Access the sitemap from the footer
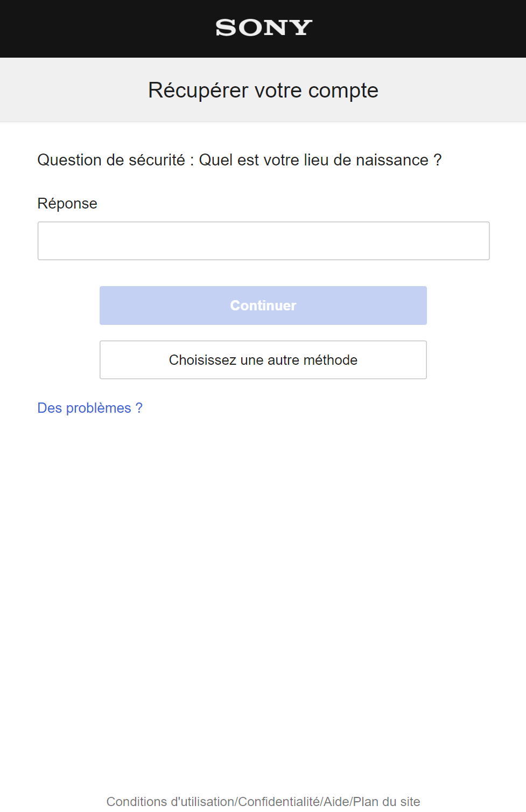The width and height of the screenshot is (526, 812). click(x=385, y=802)
